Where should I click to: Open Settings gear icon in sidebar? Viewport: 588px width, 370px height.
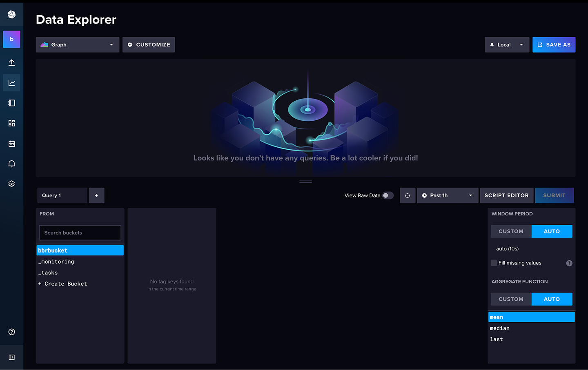click(x=11, y=184)
